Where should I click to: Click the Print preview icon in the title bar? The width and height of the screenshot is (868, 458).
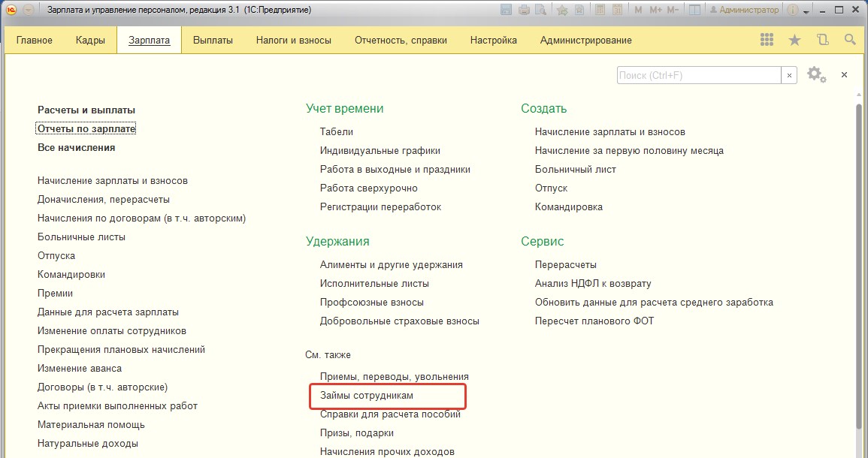tap(540, 10)
